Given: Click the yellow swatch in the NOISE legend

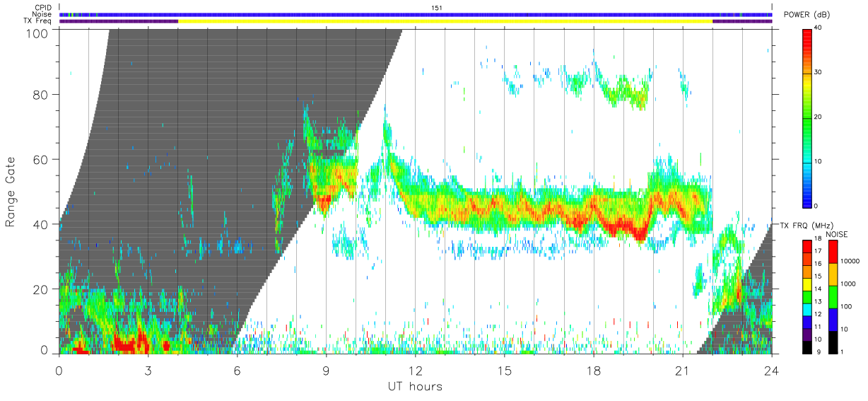Looking at the screenshot, I should tap(833, 274).
